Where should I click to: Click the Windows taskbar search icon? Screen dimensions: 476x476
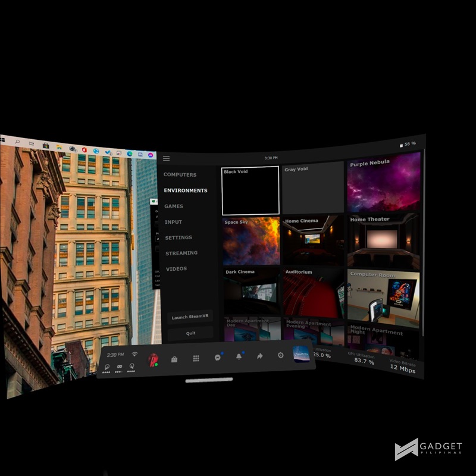[17, 142]
